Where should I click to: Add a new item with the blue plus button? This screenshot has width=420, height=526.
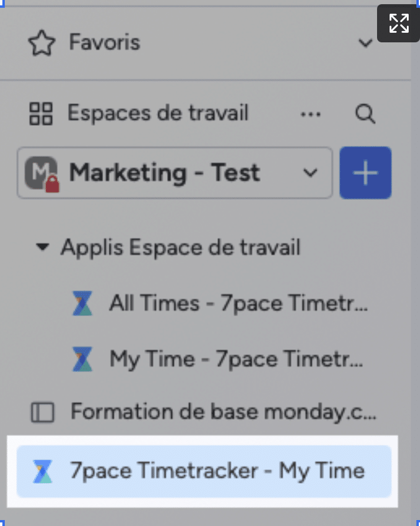click(365, 173)
